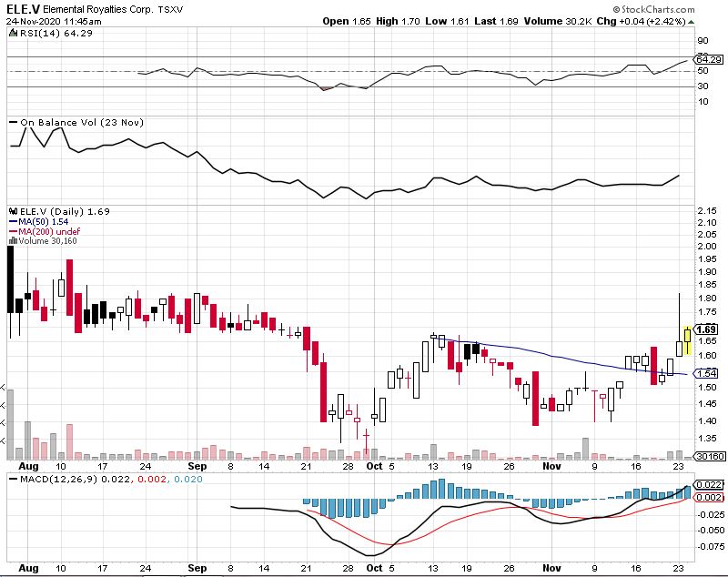Click the 1.35 price axis label
Screen dimensions: 728x577
pos(707,438)
